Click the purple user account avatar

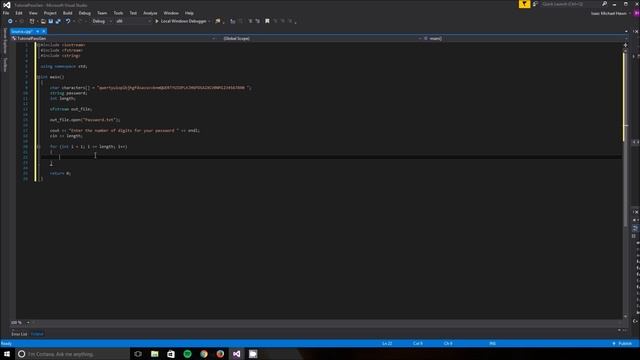(636, 13)
